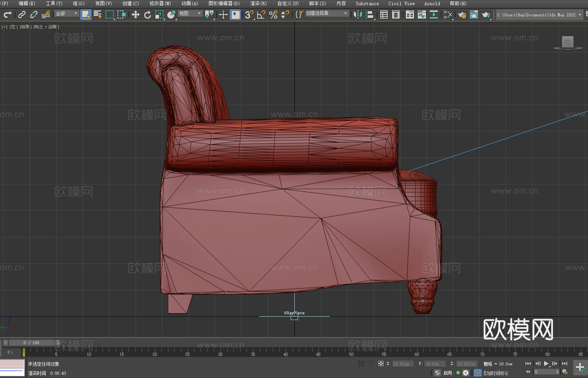Toggle Spinner Snap button
This screenshot has width=588, height=378.
point(285,14)
